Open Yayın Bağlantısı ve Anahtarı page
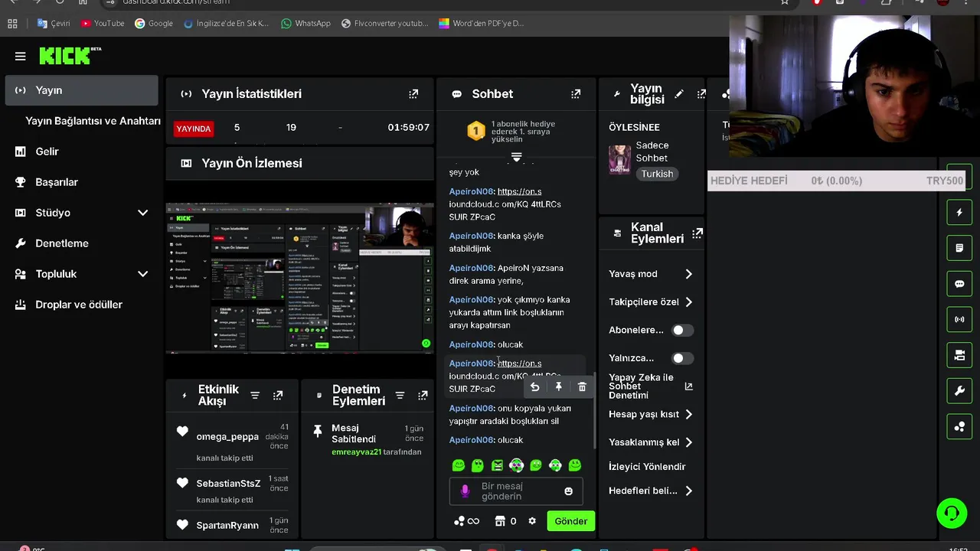The width and height of the screenshot is (980, 551). click(93, 121)
